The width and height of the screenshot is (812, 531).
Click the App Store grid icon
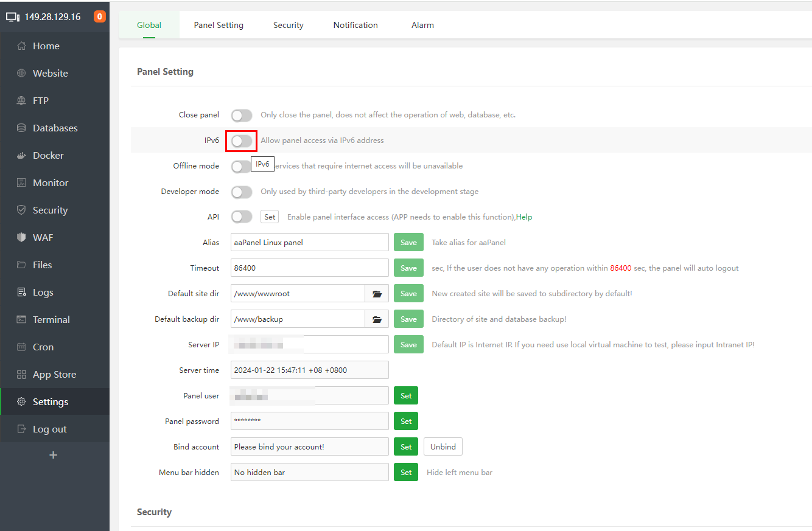[22, 375]
